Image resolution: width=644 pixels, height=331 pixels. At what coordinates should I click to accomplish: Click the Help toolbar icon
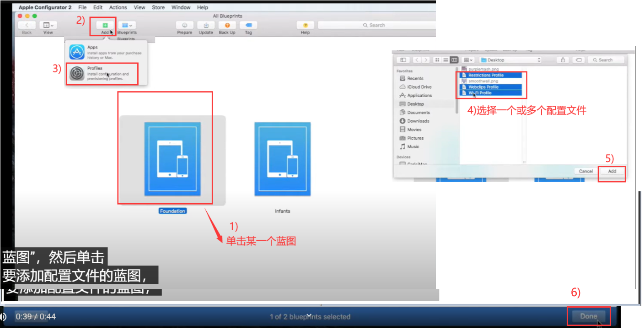click(305, 25)
